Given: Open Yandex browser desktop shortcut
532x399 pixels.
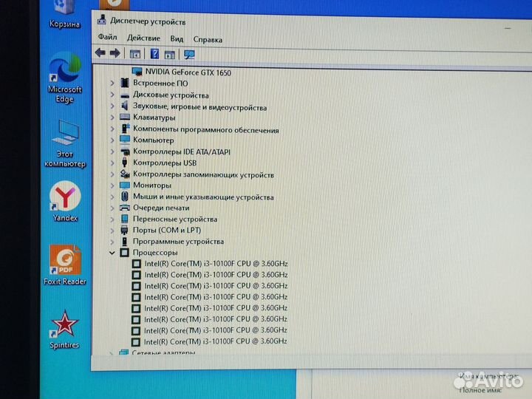Looking at the screenshot, I should 65,202.
